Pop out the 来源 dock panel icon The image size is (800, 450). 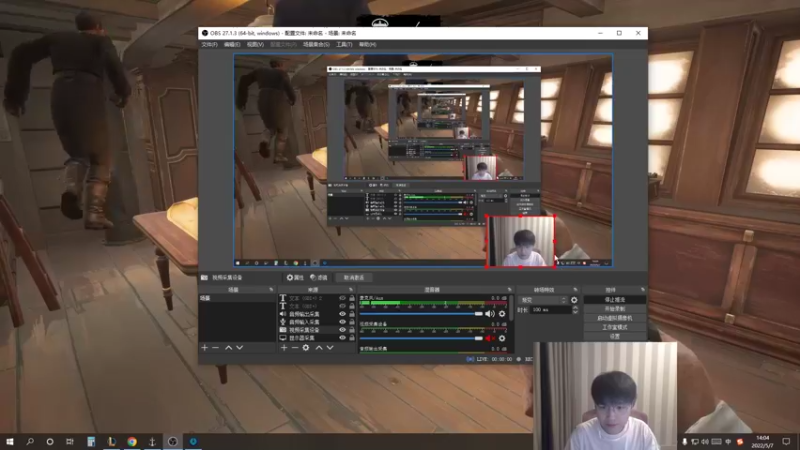[351, 290]
